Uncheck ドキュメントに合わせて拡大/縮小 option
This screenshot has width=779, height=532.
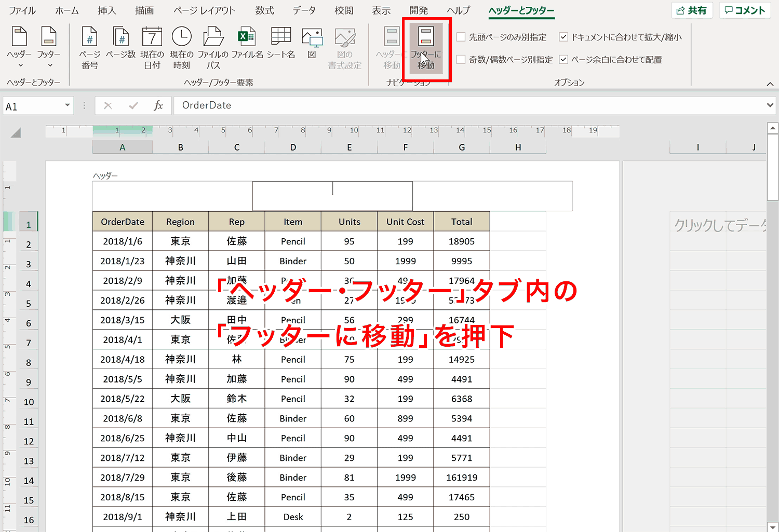click(563, 37)
